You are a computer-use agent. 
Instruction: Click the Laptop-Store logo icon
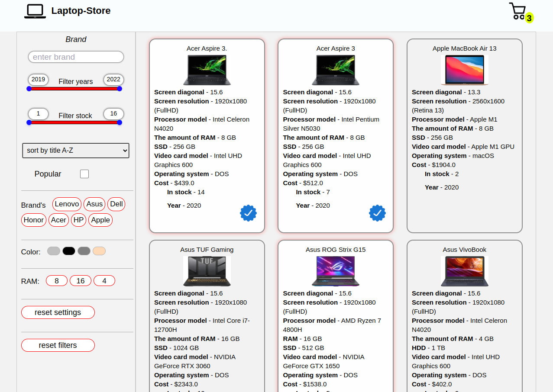[35, 11]
